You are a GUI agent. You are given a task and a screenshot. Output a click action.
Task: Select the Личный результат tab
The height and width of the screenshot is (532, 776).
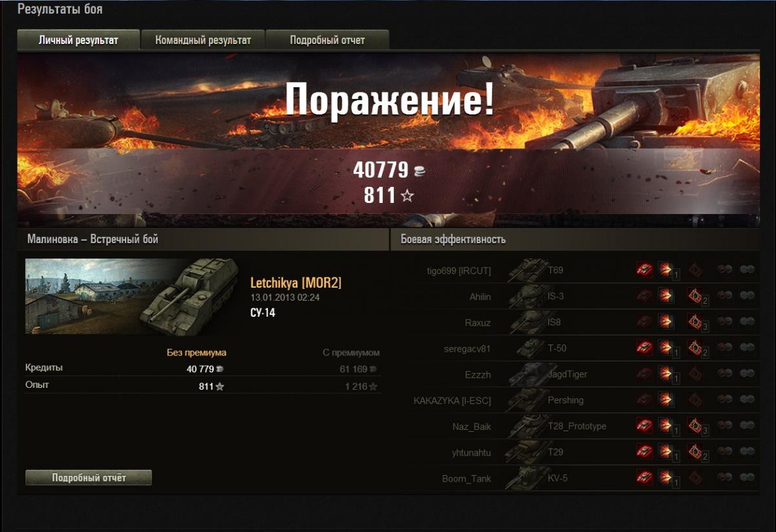click(78, 40)
